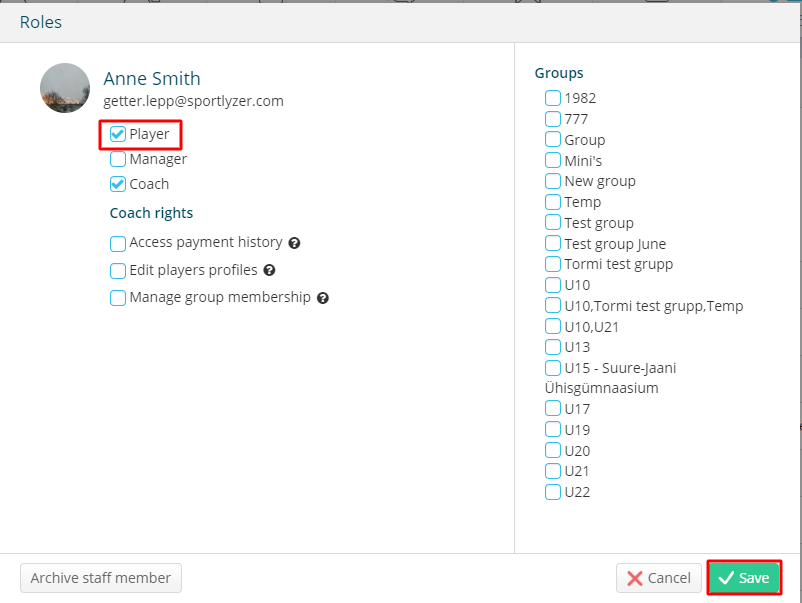Check Manage group membership option
The image size is (802, 603).
tap(118, 298)
